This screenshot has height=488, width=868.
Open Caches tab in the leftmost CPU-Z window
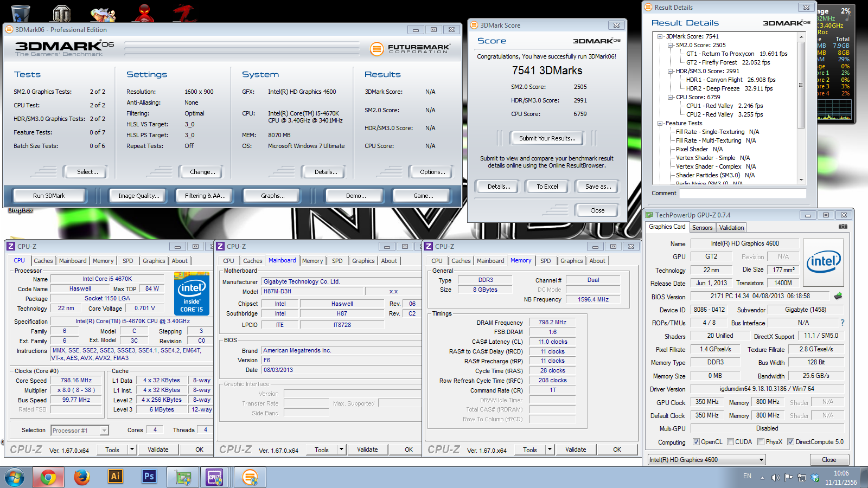43,261
